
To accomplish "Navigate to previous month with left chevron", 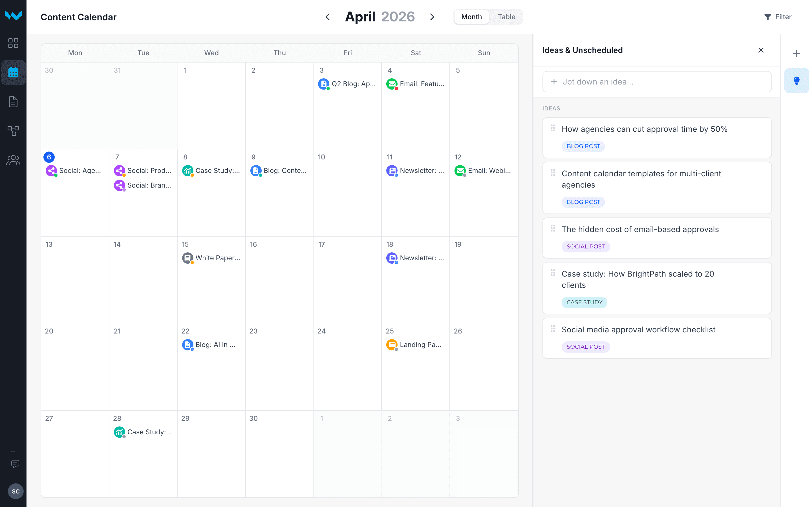I will click(x=328, y=17).
